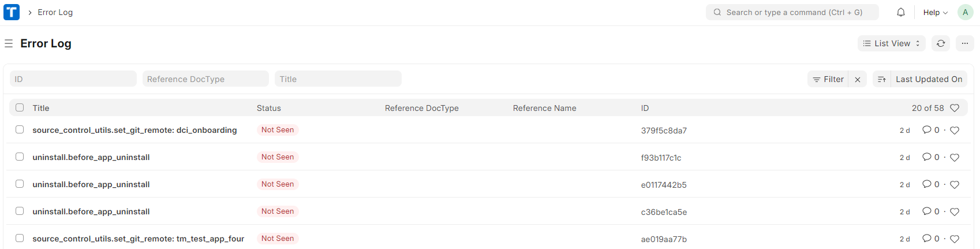Click Error Log breadcrumb

pos(55,12)
